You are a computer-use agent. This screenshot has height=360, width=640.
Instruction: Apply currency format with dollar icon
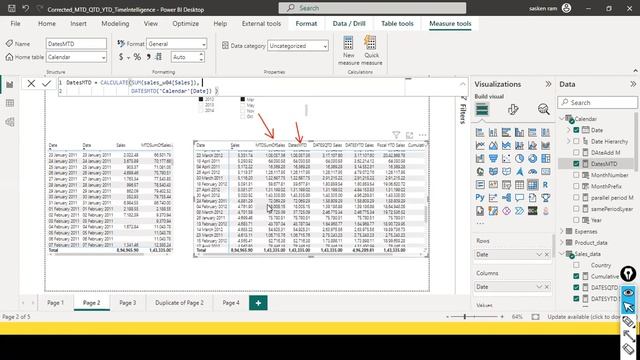[x=121, y=57]
